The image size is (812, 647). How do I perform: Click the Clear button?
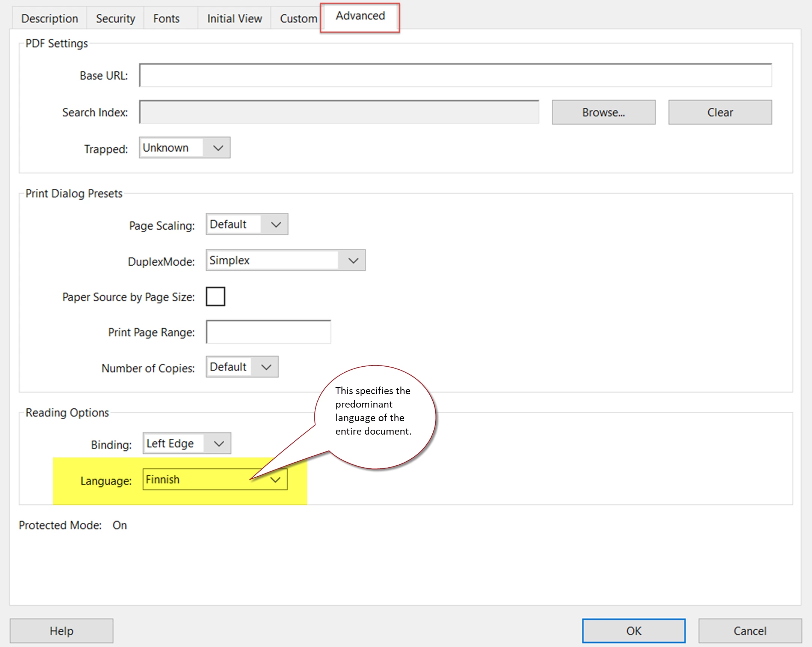pyautogui.click(x=720, y=112)
